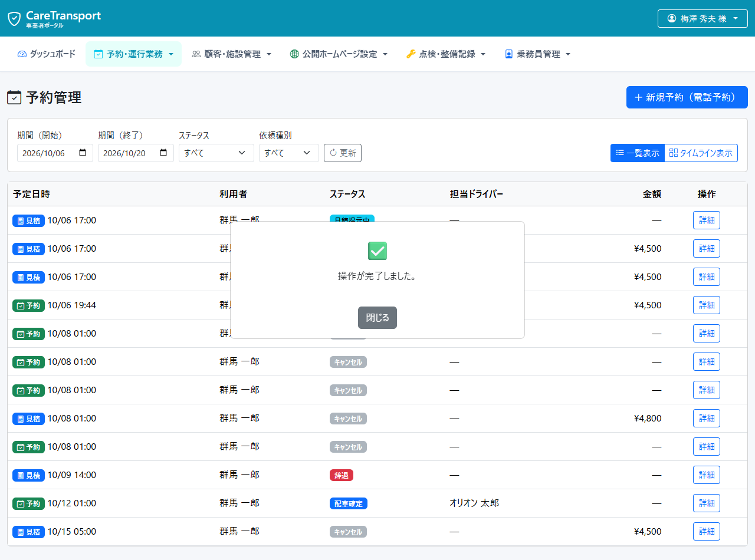Open 詳細 for the 10/12 01:00 row

[707, 503]
